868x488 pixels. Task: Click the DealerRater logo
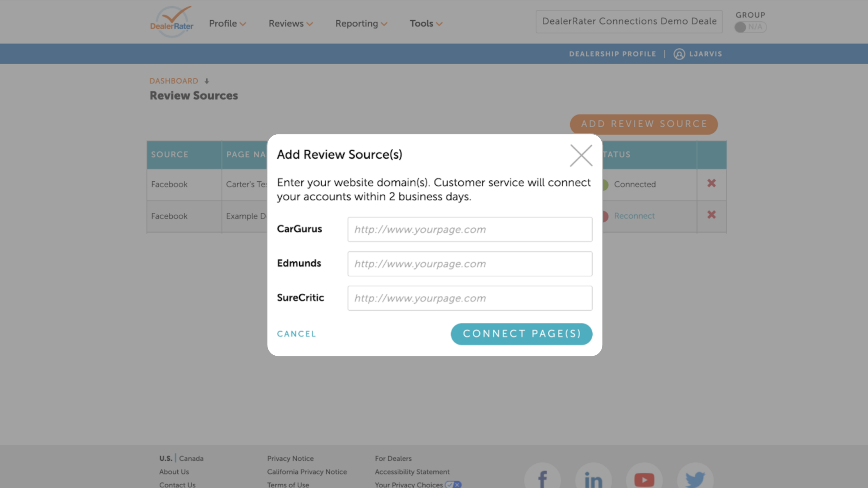[172, 22]
